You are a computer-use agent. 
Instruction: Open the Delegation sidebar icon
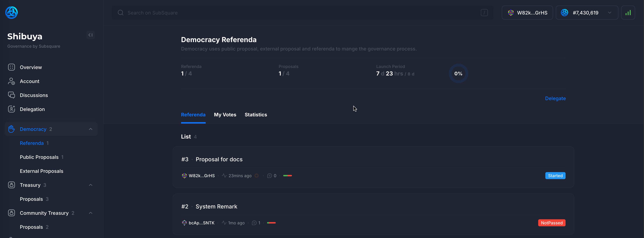tap(12, 109)
